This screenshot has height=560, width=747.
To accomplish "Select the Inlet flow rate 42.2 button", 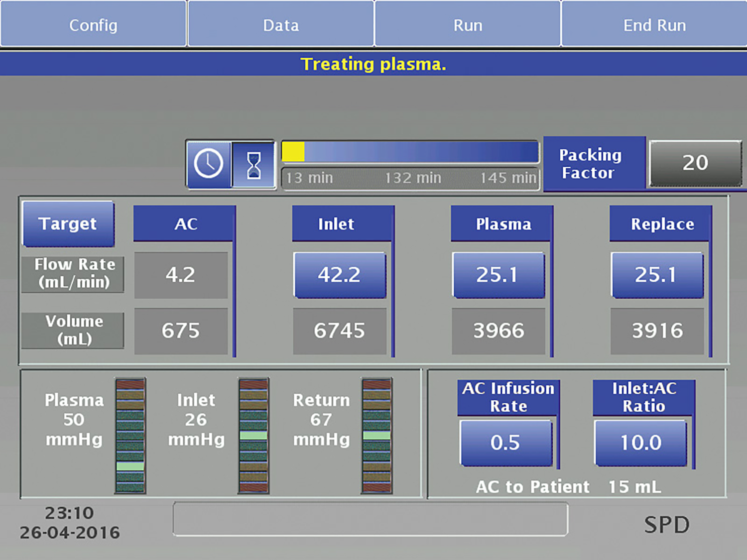I will 340,275.
